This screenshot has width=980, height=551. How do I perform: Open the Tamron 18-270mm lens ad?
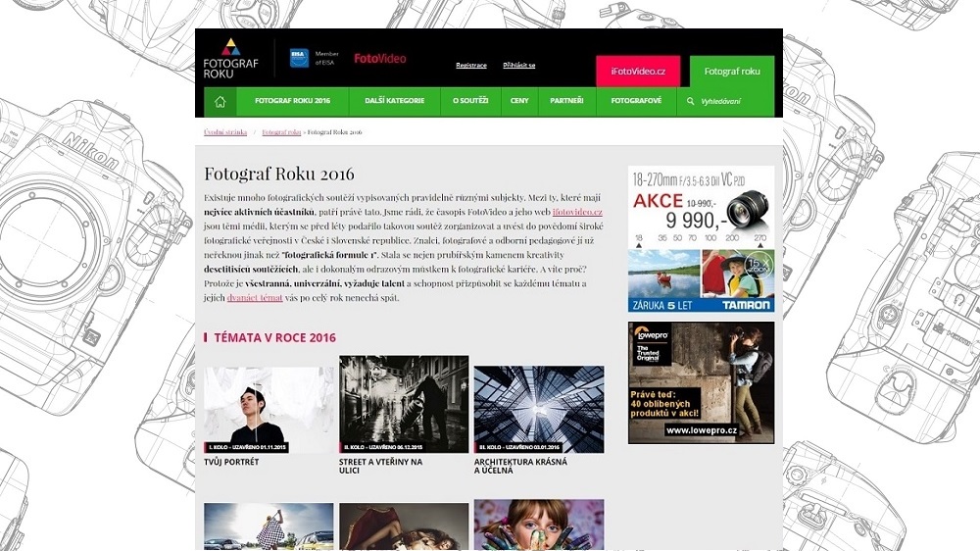(702, 239)
